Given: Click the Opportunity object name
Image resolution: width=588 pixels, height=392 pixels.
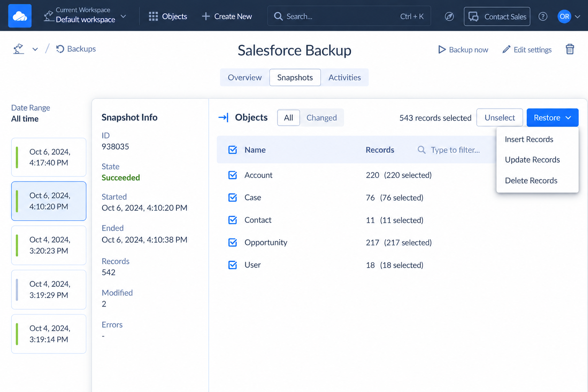Looking at the screenshot, I should click(266, 242).
